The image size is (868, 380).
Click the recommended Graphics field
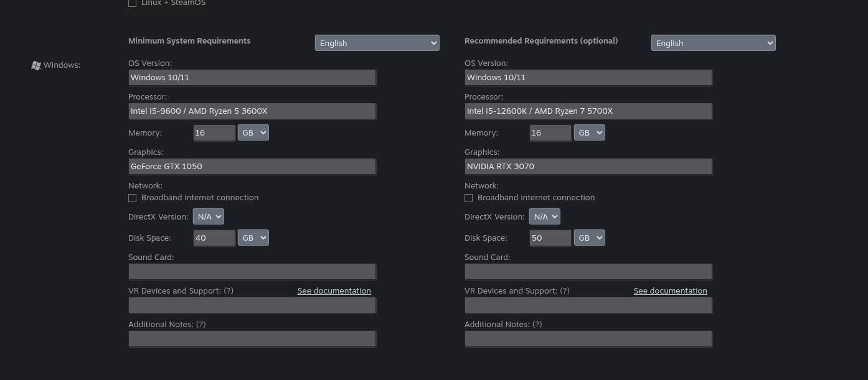tap(588, 167)
